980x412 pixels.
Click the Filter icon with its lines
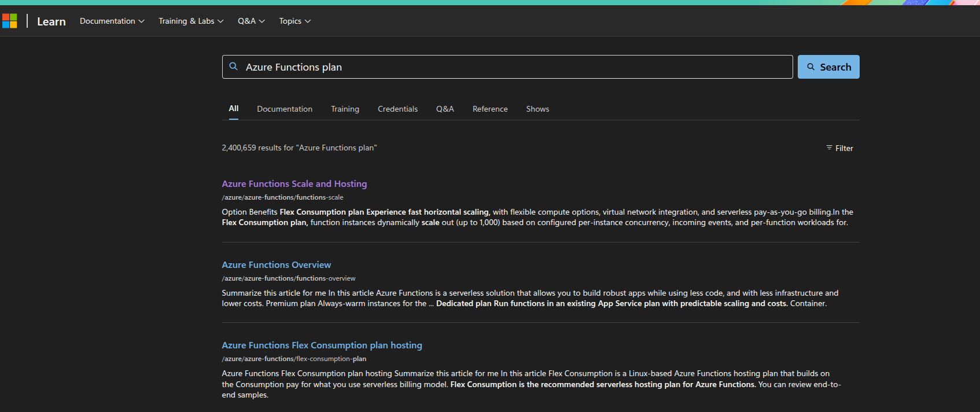[829, 148]
